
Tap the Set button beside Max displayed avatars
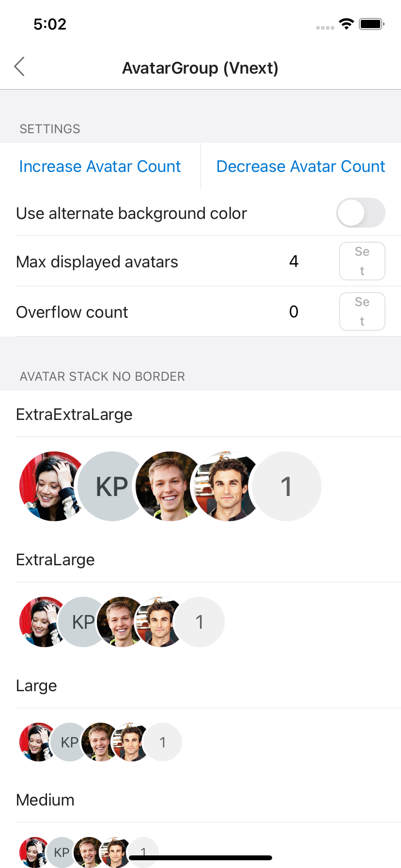(362, 261)
